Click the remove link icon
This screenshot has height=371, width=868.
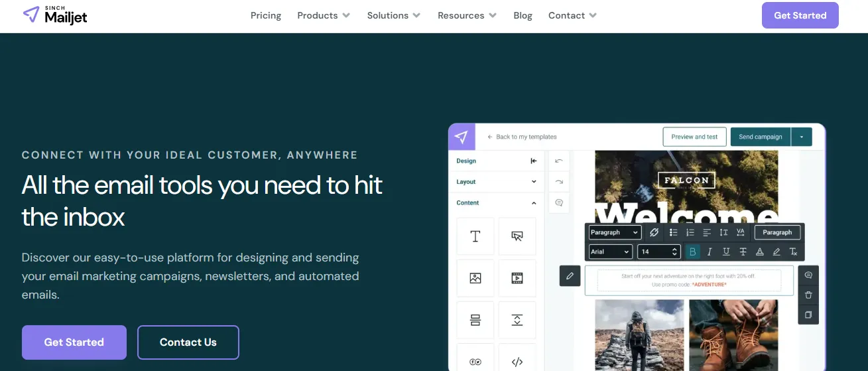[654, 232]
